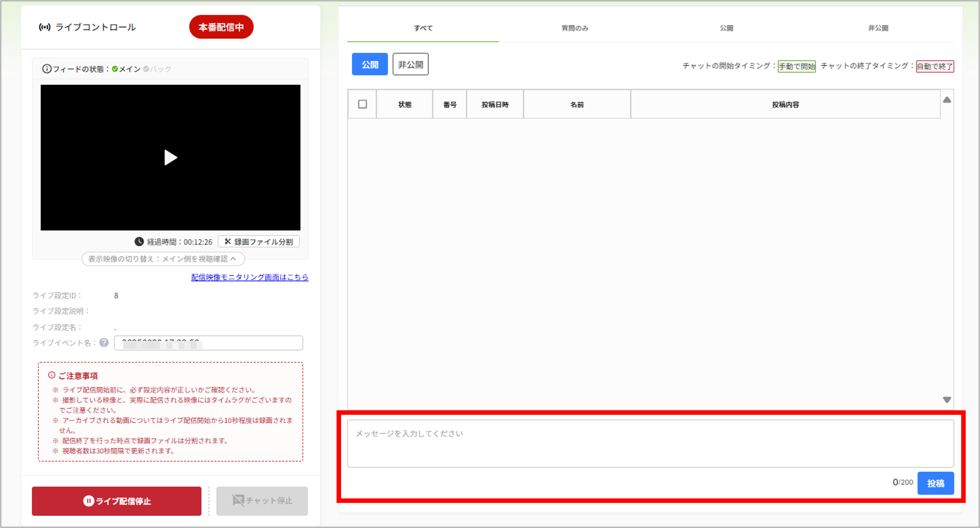Click the live control broadcast icon
This screenshot has height=528, width=980.
click(45, 27)
